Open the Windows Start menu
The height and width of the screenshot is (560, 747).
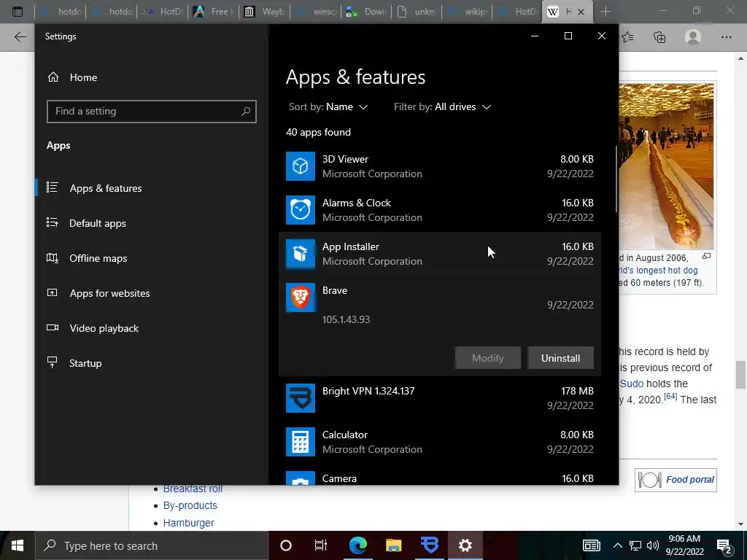coord(18,545)
